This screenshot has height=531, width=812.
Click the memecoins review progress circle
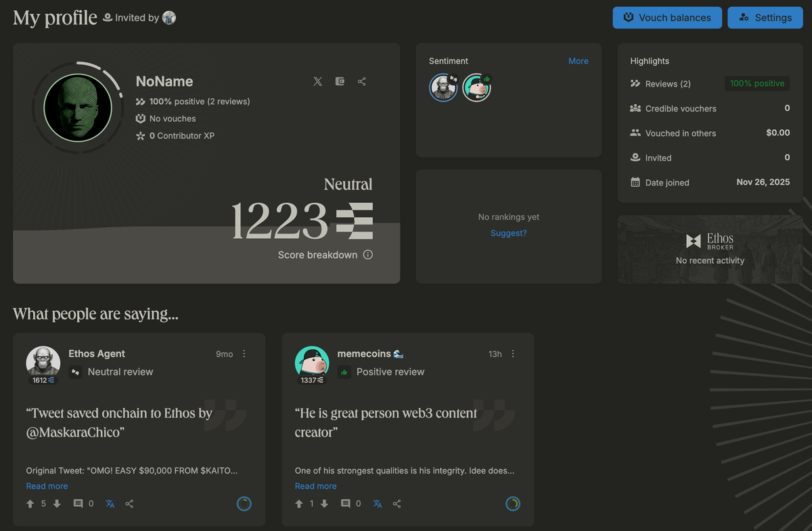tap(513, 503)
